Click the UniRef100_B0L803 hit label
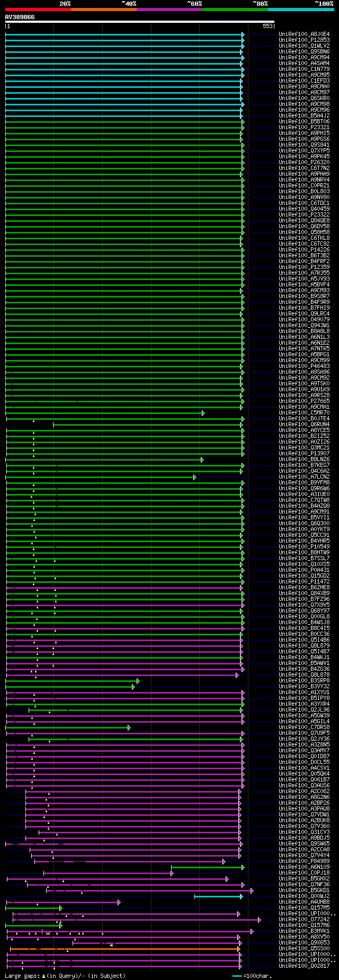The height and width of the screenshot is (980, 339). coord(304,192)
